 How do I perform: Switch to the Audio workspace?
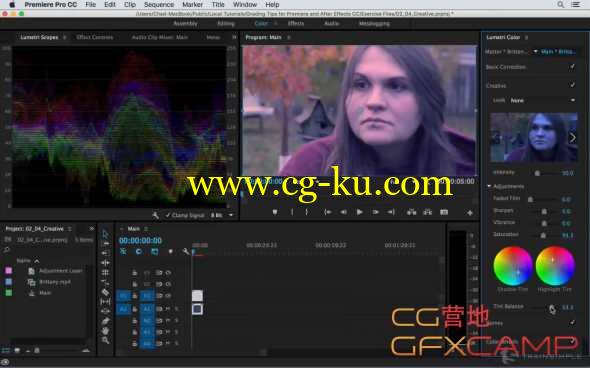331,23
